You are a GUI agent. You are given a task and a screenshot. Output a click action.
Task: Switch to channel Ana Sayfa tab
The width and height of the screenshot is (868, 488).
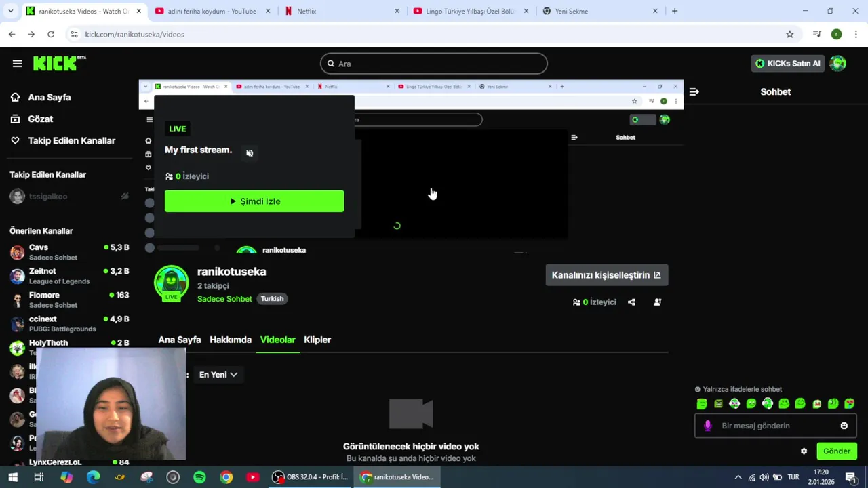pyautogui.click(x=180, y=340)
